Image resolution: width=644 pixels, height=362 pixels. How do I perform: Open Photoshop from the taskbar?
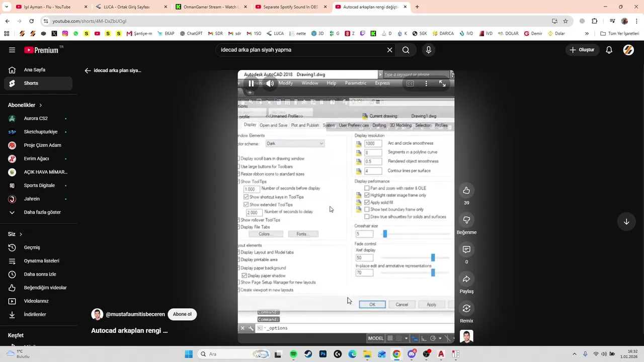(x=323, y=354)
